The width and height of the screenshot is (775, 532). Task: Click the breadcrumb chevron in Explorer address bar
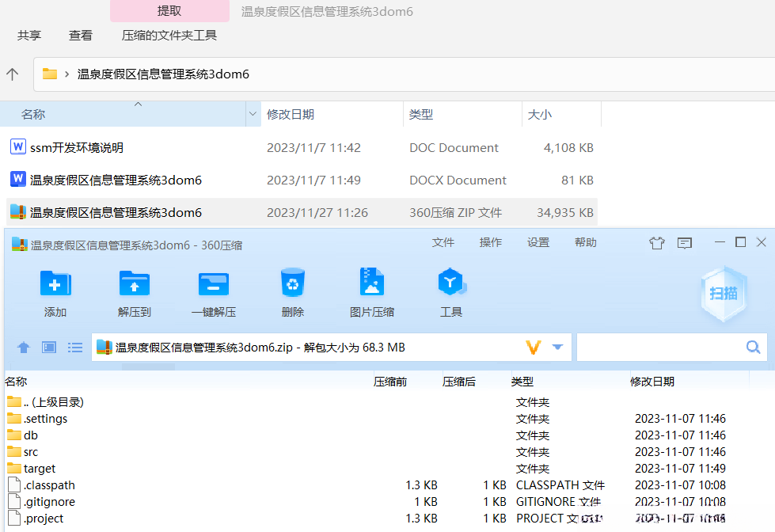tap(66, 74)
